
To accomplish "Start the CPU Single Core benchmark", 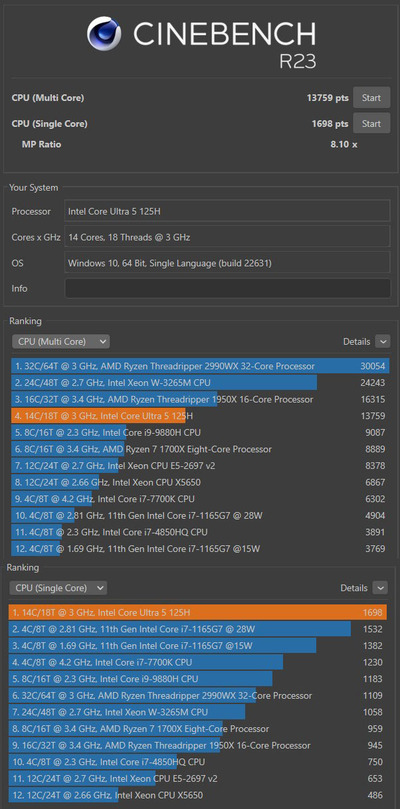I will [x=371, y=123].
